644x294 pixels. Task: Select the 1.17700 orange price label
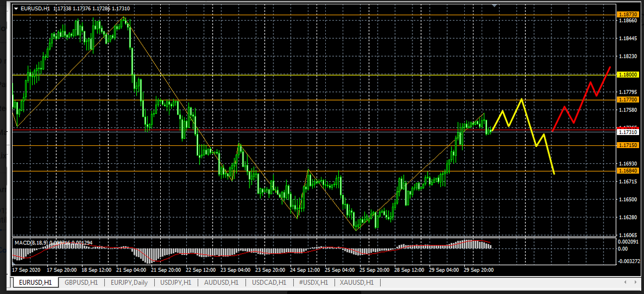tap(624, 100)
